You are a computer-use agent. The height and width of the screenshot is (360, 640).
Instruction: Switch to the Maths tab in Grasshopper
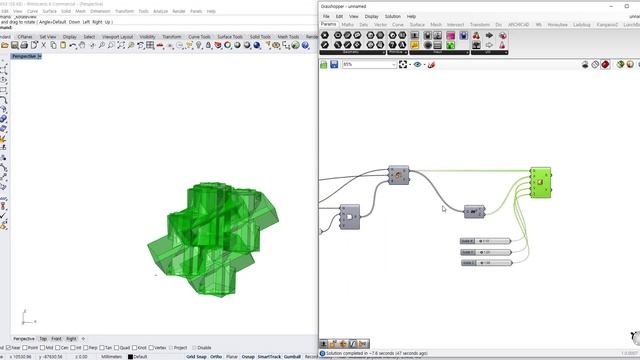point(347,25)
